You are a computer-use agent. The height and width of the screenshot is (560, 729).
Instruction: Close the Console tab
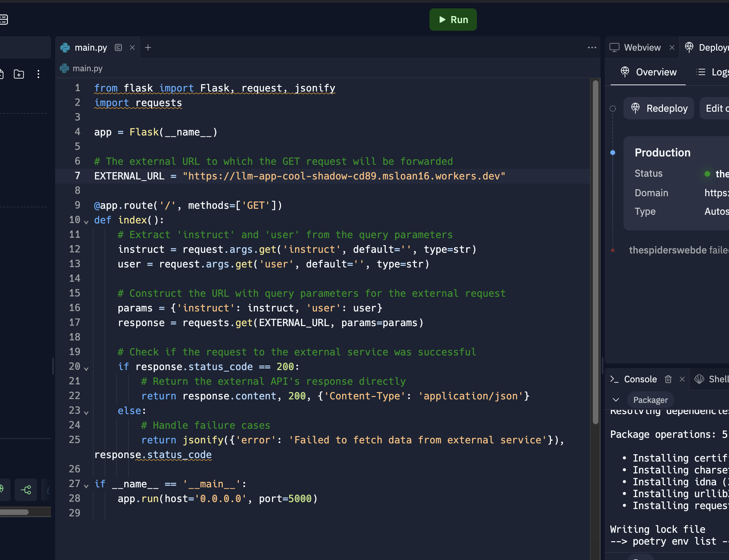(x=682, y=379)
